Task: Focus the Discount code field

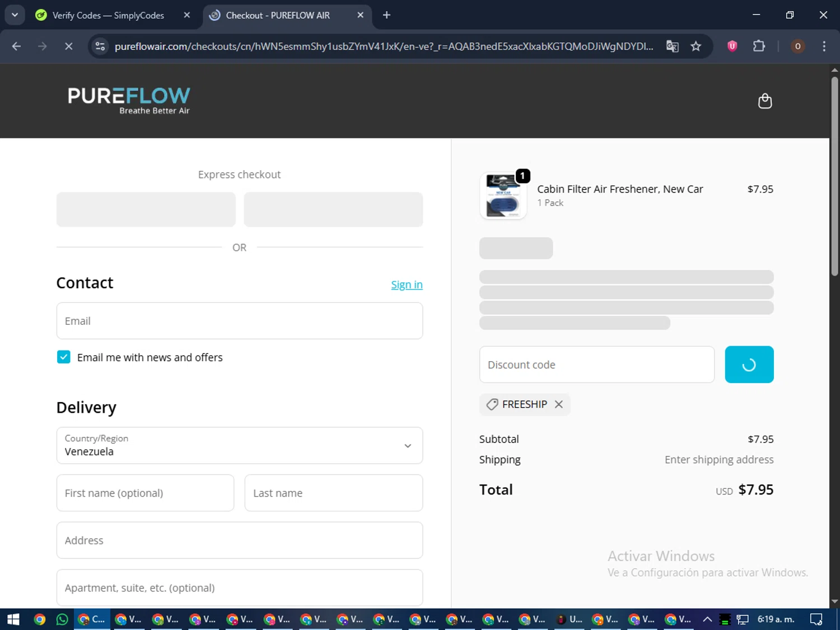Action: coord(597,365)
